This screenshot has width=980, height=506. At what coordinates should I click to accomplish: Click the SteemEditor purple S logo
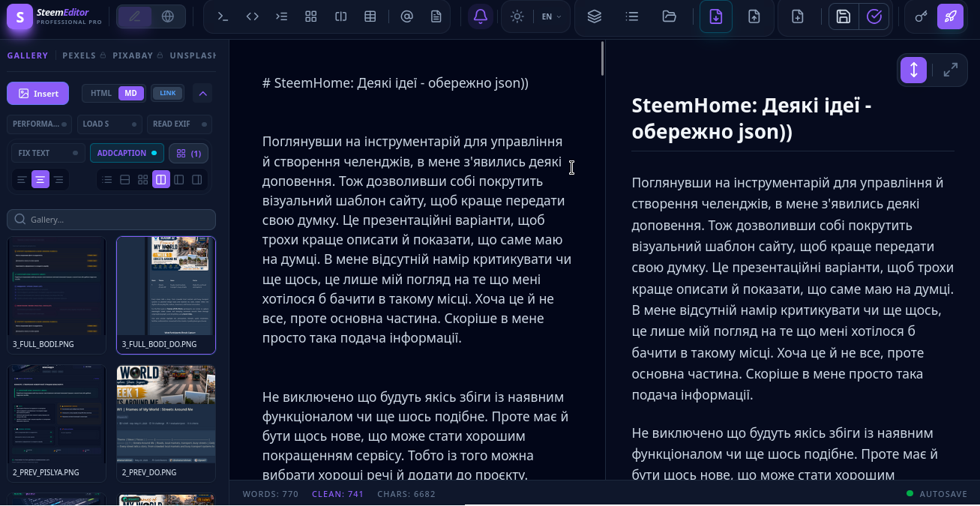click(19, 16)
